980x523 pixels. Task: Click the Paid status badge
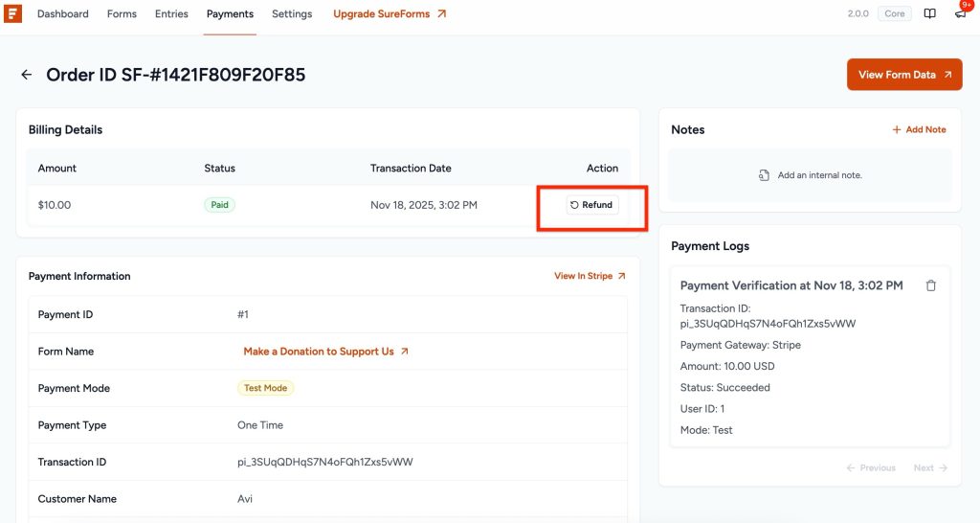(219, 205)
